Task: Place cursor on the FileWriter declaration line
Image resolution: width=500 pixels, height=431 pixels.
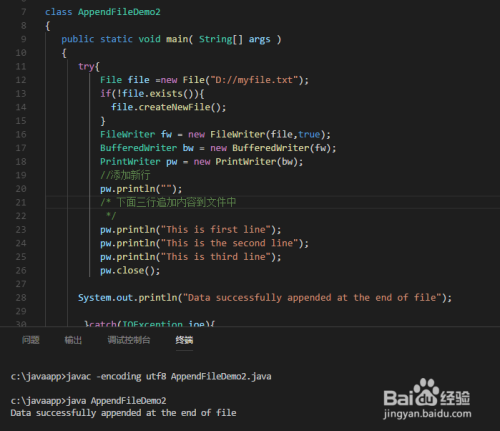Action: click(x=215, y=134)
